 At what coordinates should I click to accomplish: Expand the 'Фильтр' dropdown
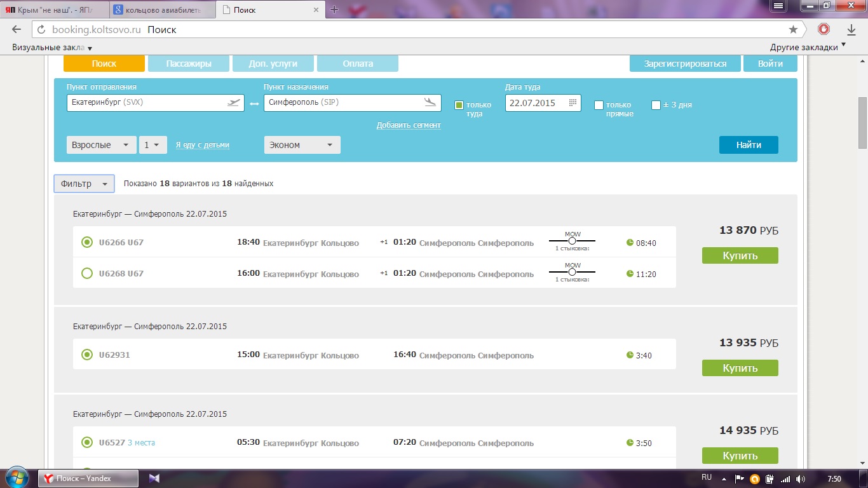tap(84, 184)
